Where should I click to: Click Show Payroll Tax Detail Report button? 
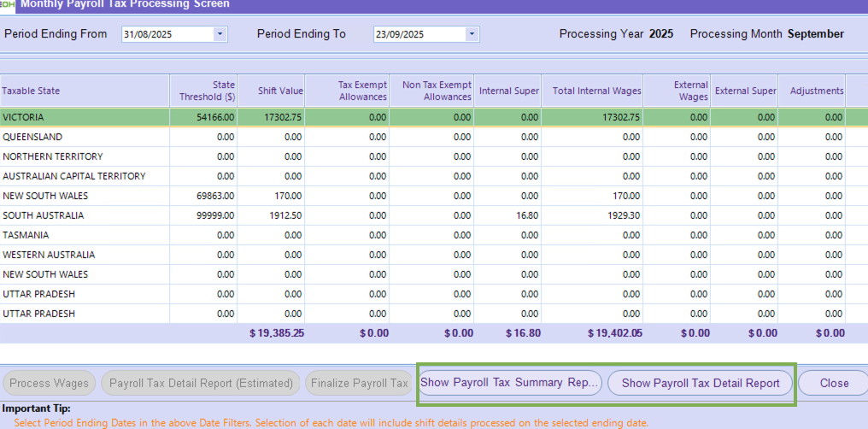point(700,383)
